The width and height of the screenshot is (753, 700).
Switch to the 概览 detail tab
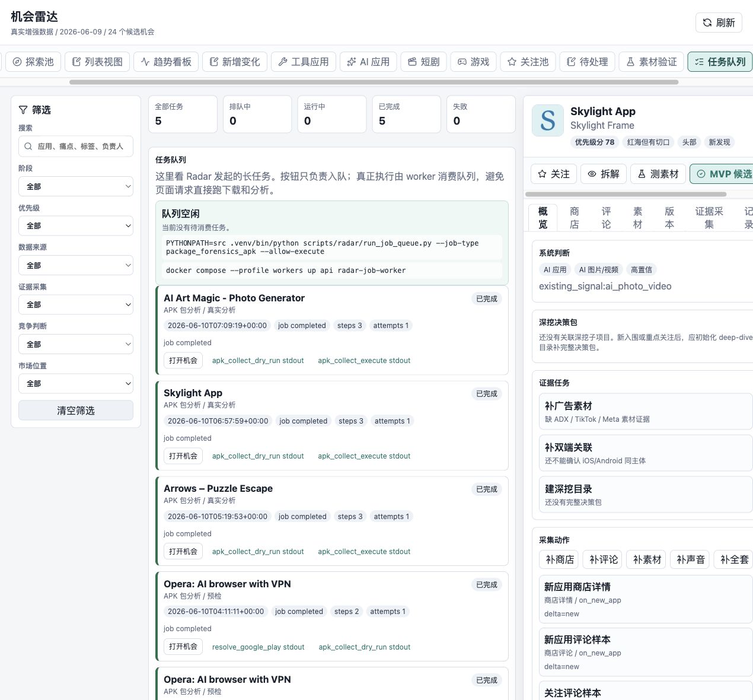[x=543, y=218]
